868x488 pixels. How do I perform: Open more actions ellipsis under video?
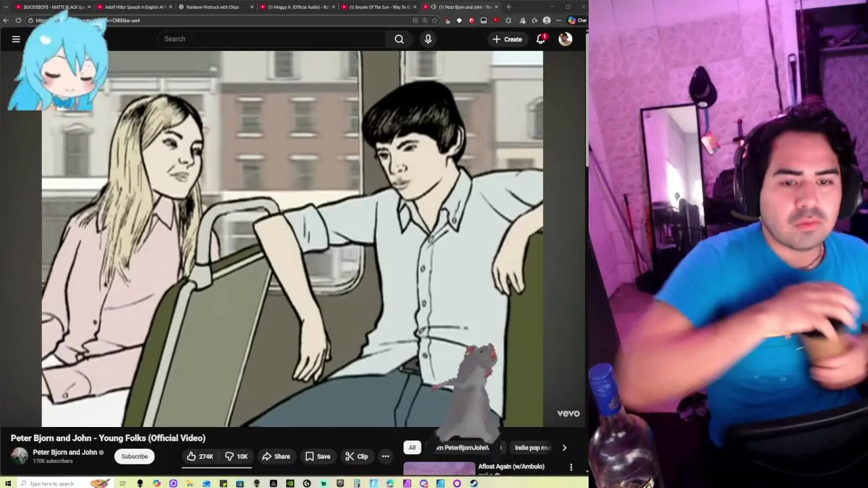(x=385, y=457)
